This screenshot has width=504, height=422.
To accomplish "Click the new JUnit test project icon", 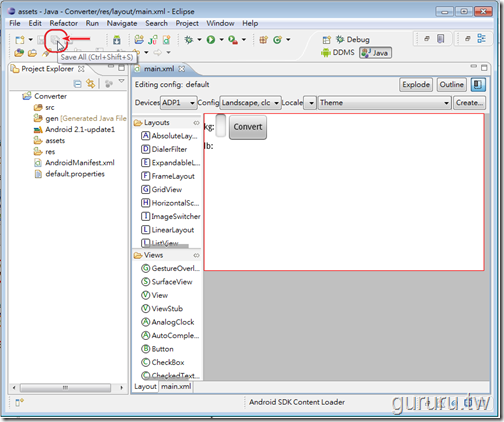I will point(153,40).
